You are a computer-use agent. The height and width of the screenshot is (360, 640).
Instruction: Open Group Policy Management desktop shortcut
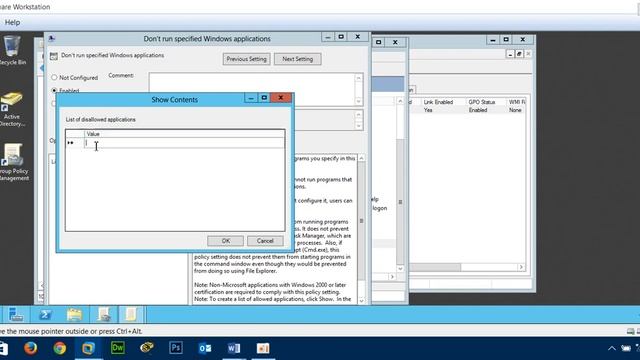pyautogui.click(x=13, y=162)
